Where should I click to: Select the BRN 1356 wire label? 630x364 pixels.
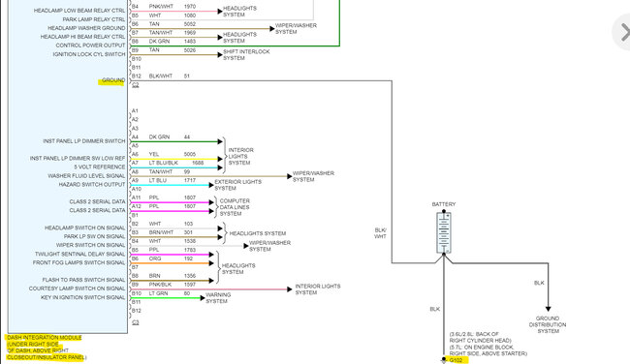click(x=173, y=276)
